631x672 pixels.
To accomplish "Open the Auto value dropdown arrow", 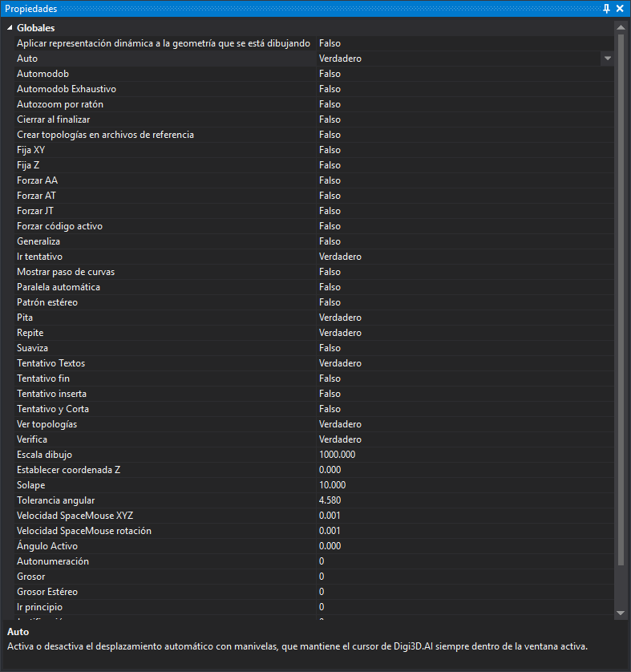I will 608,59.
